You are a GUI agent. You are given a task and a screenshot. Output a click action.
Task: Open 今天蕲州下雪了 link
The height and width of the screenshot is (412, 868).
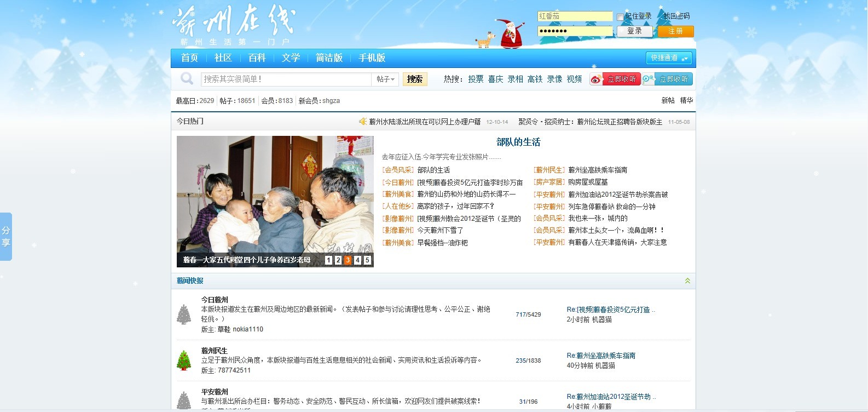[440, 231]
